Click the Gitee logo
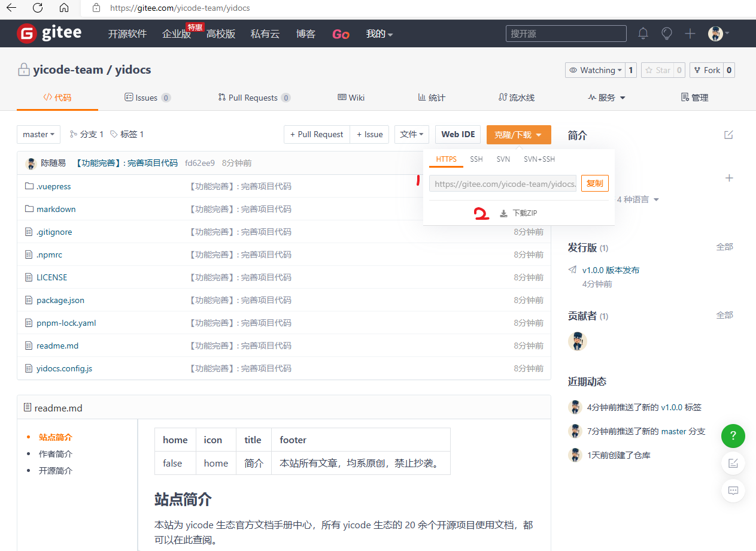 point(49,34)
